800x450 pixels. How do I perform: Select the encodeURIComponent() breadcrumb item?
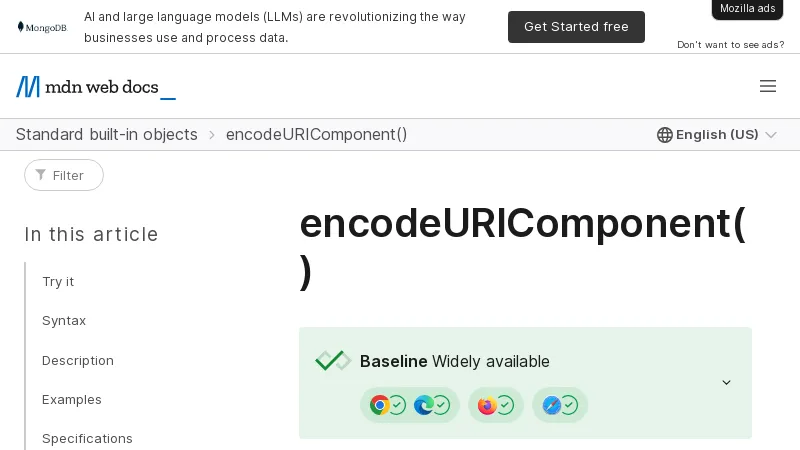316,135
